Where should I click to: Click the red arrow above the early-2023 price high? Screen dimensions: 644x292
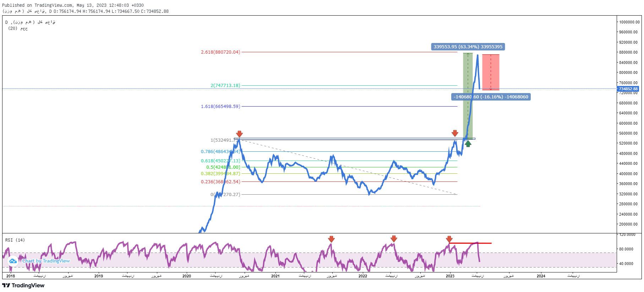coord(455,133)
